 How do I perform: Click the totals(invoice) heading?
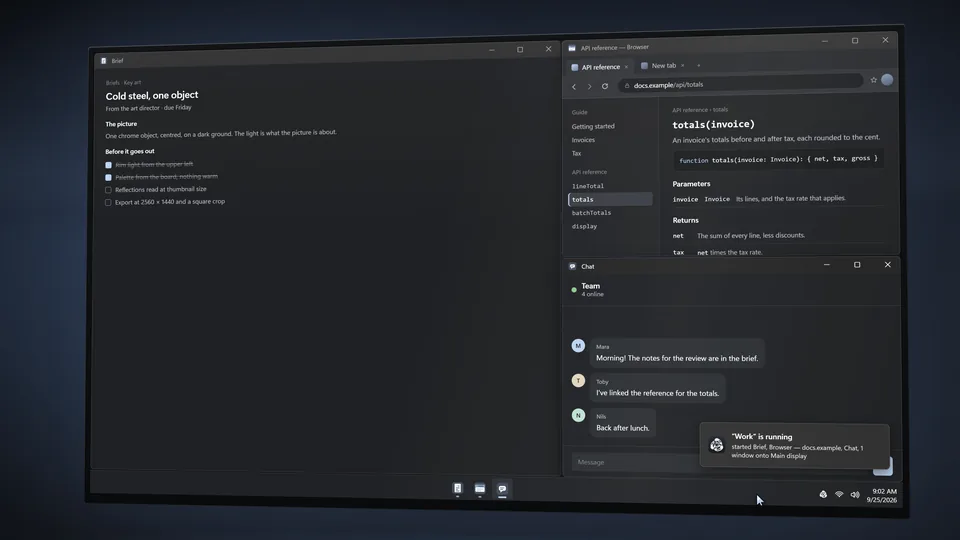(713, 124)
